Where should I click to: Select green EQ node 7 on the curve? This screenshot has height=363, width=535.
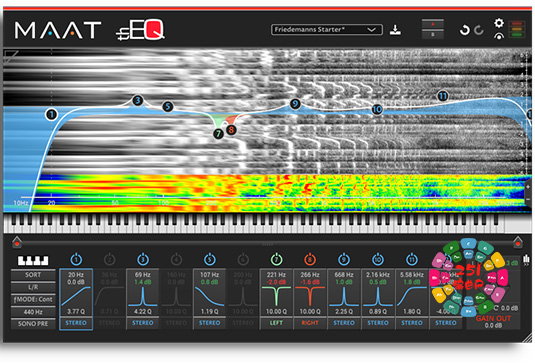click(x=218, y=134)
